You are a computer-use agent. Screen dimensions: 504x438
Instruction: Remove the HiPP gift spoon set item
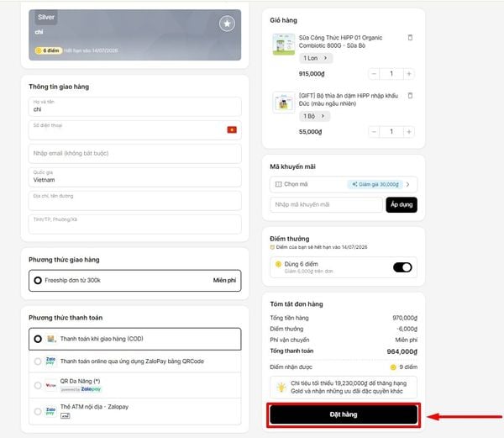point(410,96)
